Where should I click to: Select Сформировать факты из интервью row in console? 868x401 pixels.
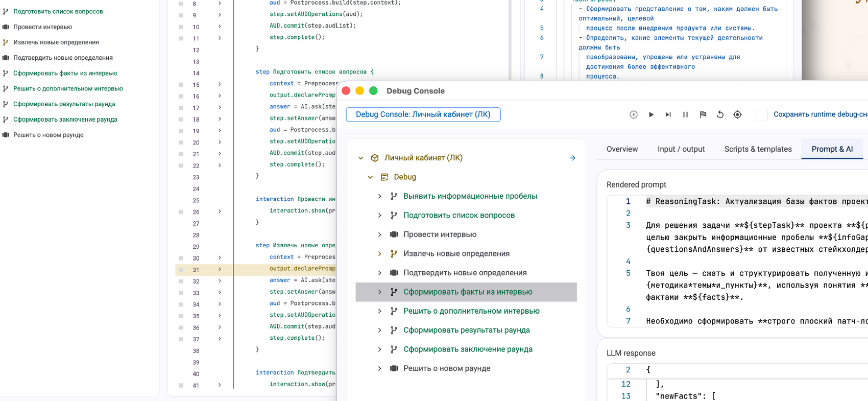click(x=466, y=292)
